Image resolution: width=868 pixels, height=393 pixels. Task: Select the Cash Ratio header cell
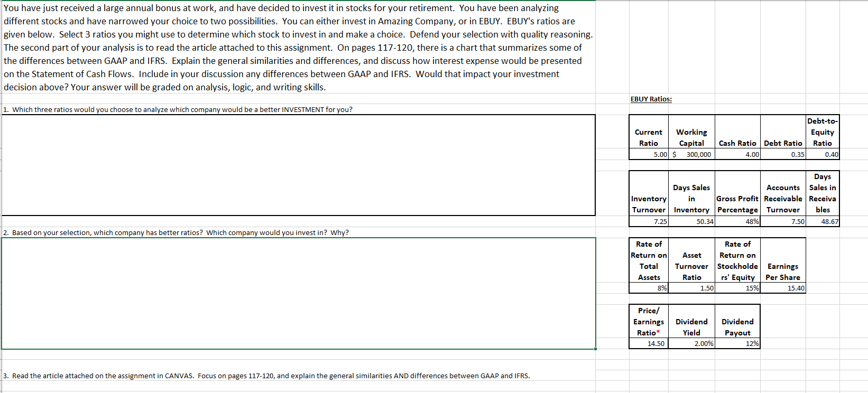coord(737,132)
